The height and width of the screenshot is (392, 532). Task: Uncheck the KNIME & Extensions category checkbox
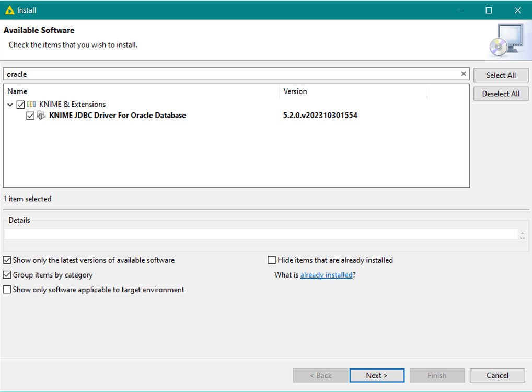click(x=20, y=104)
